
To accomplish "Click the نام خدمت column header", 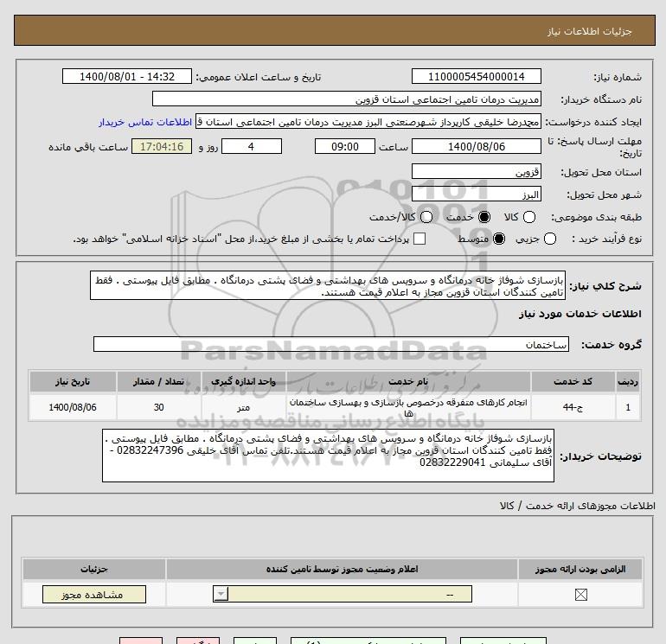I will pos(408,381).
